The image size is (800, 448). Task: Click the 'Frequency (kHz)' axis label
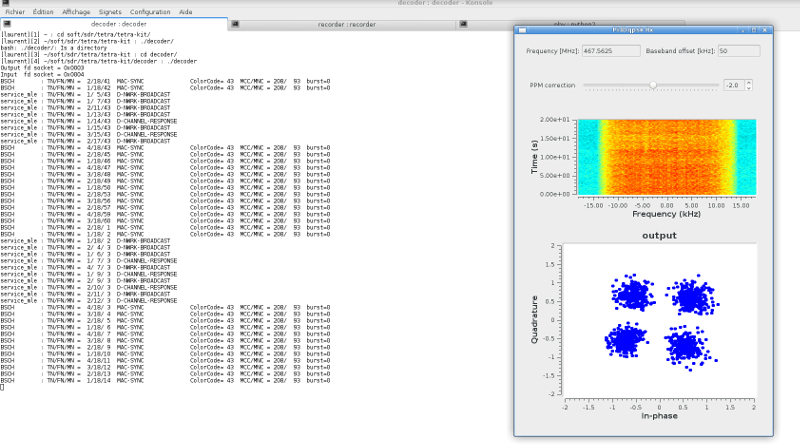click(x=666, y=214)
